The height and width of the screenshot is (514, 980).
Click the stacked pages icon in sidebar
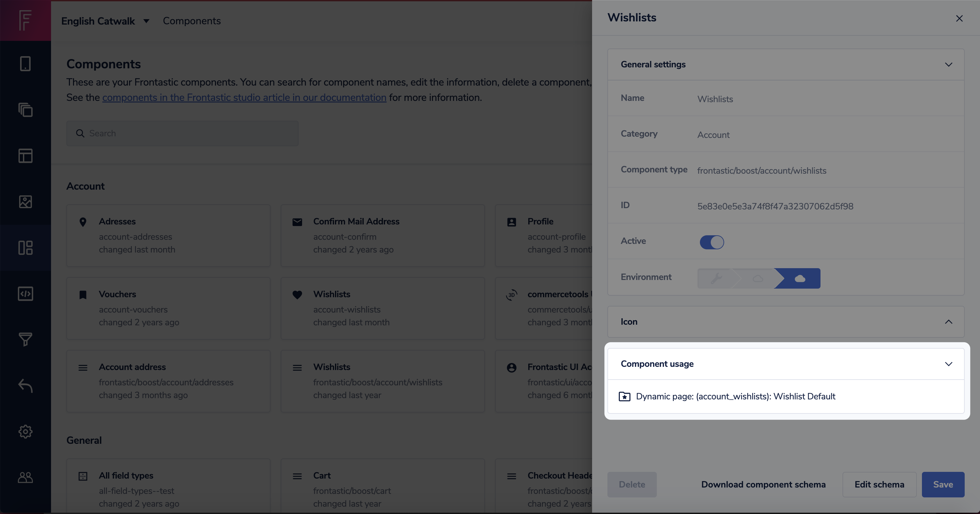click(25, 110)
